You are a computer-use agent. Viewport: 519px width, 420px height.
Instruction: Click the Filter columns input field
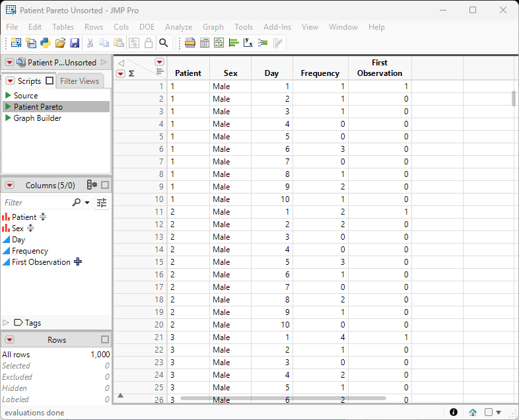[x=36, y=203]
